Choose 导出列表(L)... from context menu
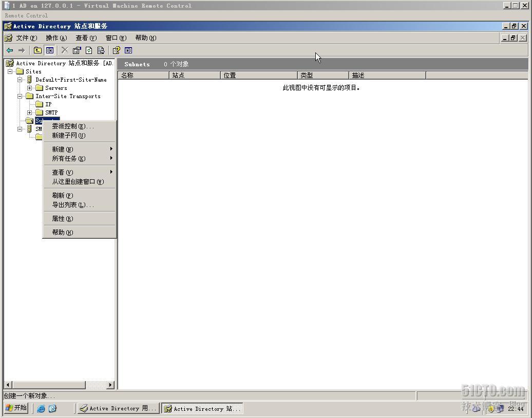Viewport: 532px width, 418px height. pyautogui.click(x=80, y=204)
